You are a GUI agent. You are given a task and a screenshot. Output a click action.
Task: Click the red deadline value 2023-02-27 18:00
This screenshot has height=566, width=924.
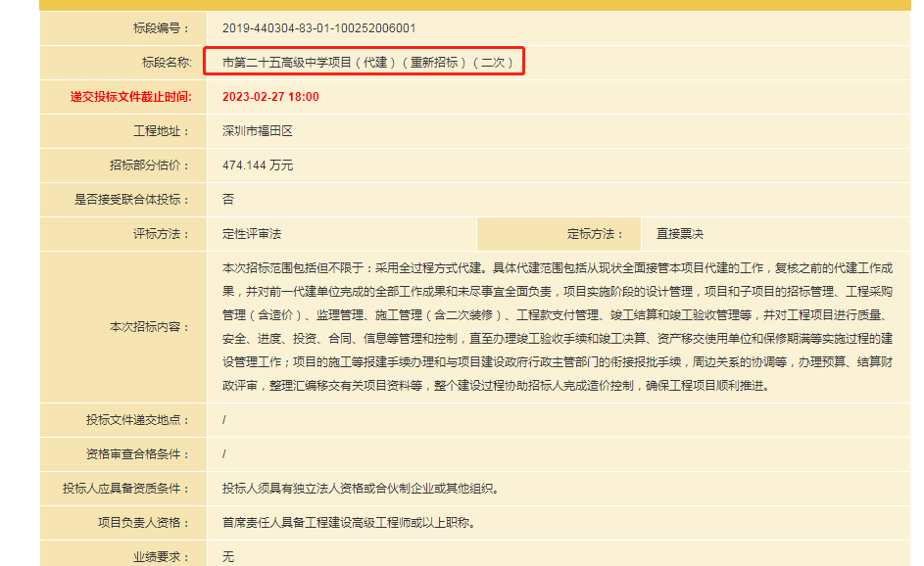pyautogui.click(x=270, y=97)
